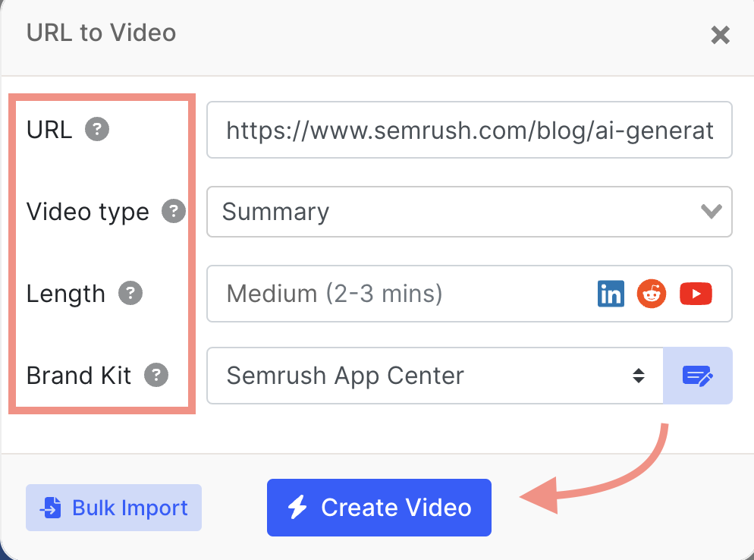This screenshot has width=754, height=560.
Task: Open Bulk Import
Action: tap(113, 508)
